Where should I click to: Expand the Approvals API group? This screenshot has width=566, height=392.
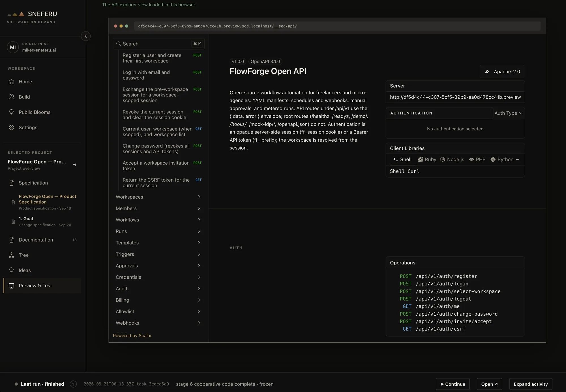tap(158, 266)
